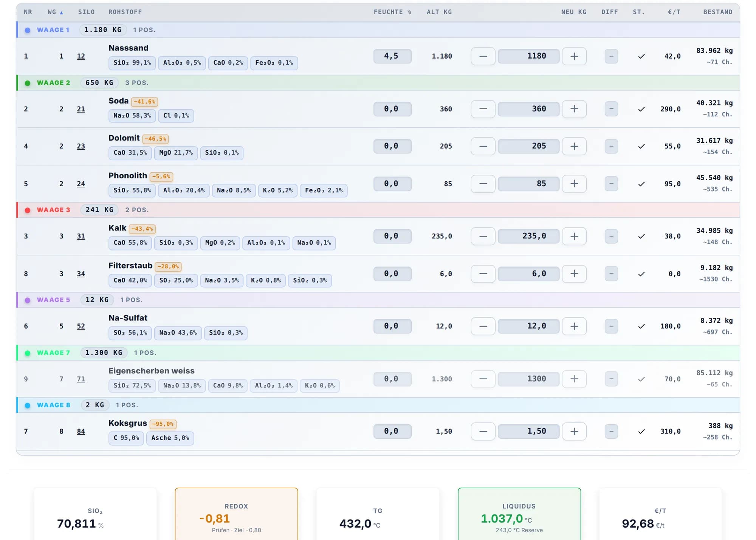This screenshot has height=540, width=756.
Task: Open silo link 21 for Soda
Action: 81,109
